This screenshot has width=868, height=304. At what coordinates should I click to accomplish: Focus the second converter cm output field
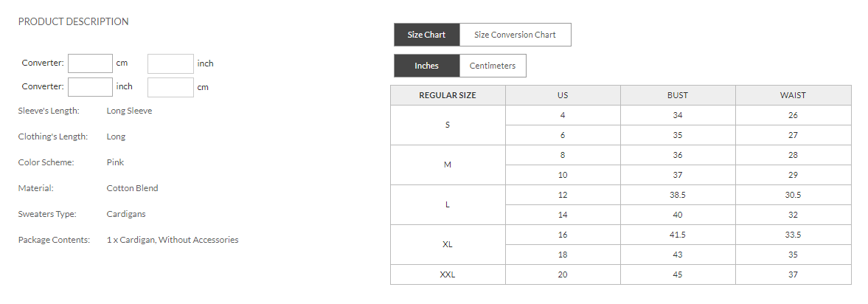point(170,87)
